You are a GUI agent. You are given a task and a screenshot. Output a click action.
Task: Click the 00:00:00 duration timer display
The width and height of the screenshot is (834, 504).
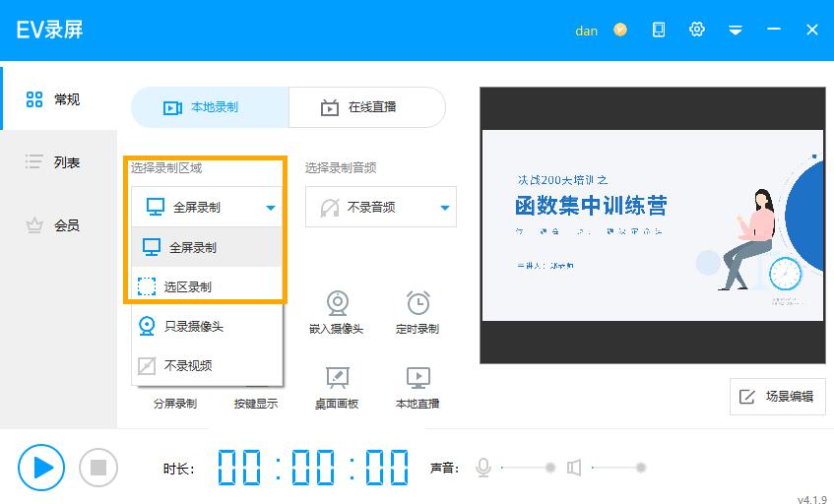coord(313,468)
